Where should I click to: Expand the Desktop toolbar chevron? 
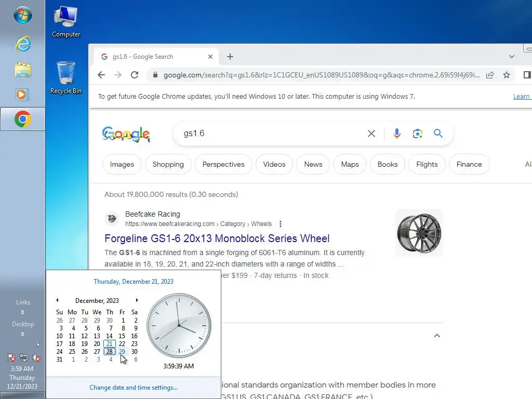tap(22, 334)
